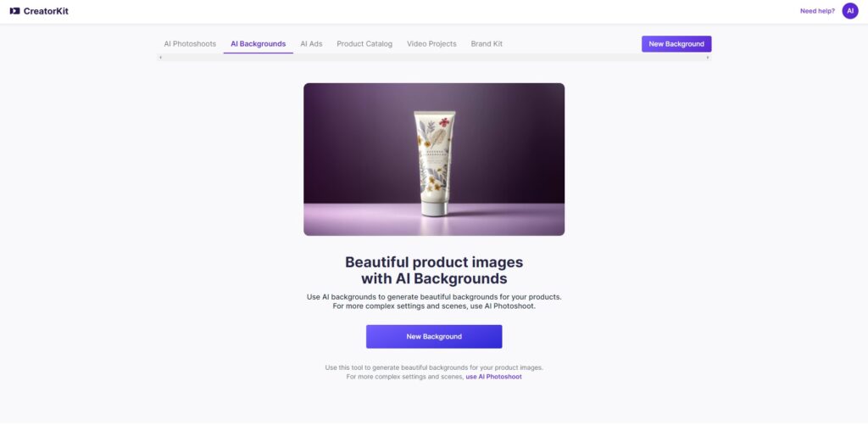
Task: Click the Beautiful product images heading
Action: click(x=434, y=270)
